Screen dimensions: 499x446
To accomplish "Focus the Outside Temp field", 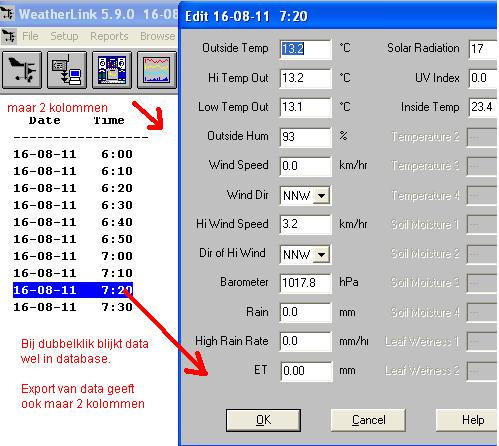I will pos(306,49).
